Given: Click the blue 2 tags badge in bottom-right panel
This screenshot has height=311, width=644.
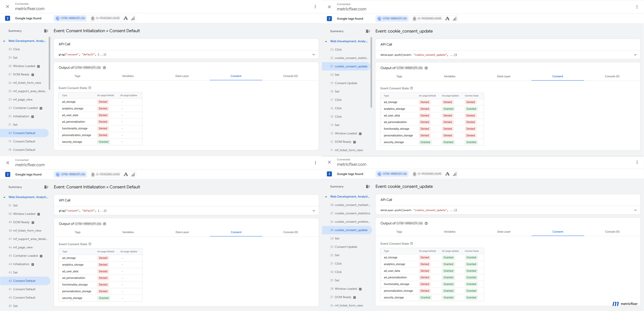Looking at the screenshot, I should click(329, 174).
